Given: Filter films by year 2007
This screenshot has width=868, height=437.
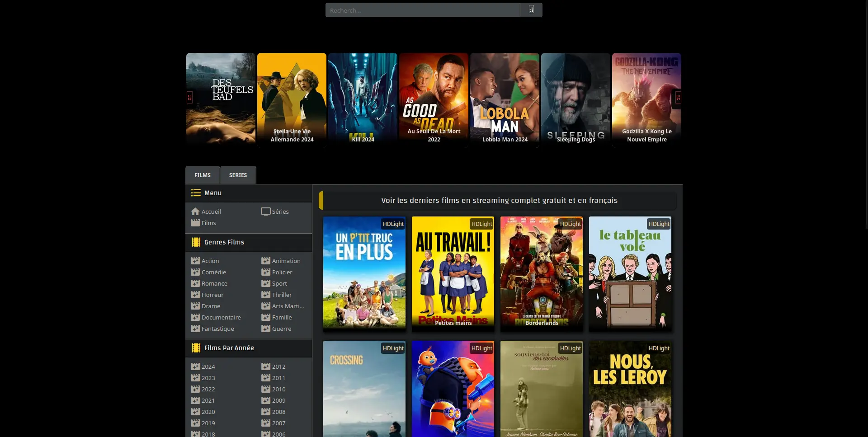Looking at the screenshot, I should pos(278,423).
